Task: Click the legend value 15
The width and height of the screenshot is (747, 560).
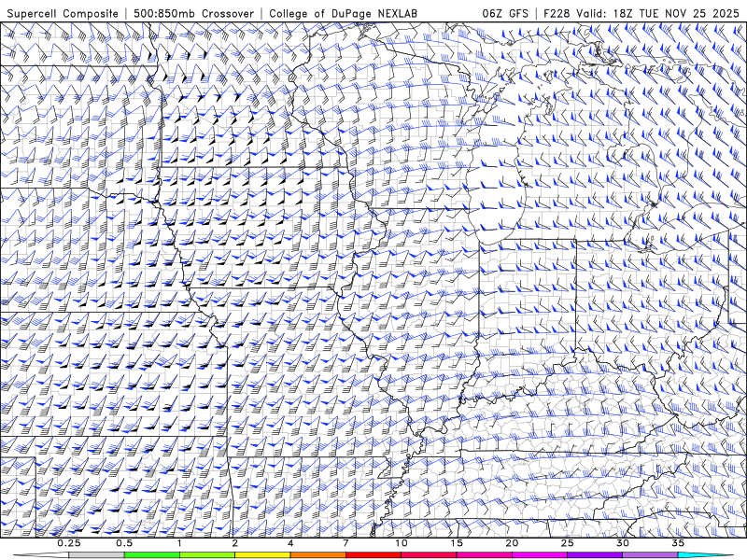Action: pyautogui.click(x=457, y=543)
